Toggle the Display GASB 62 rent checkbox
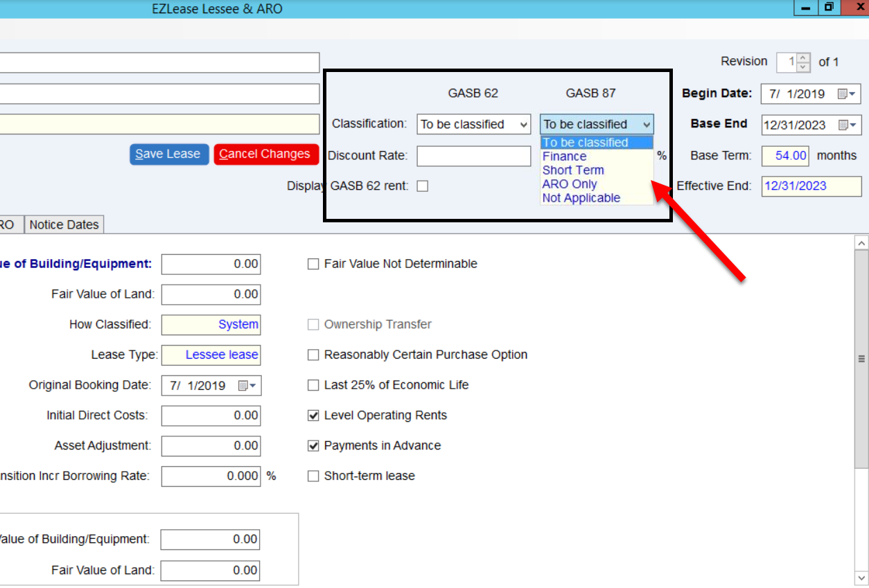 coord(422,186)
